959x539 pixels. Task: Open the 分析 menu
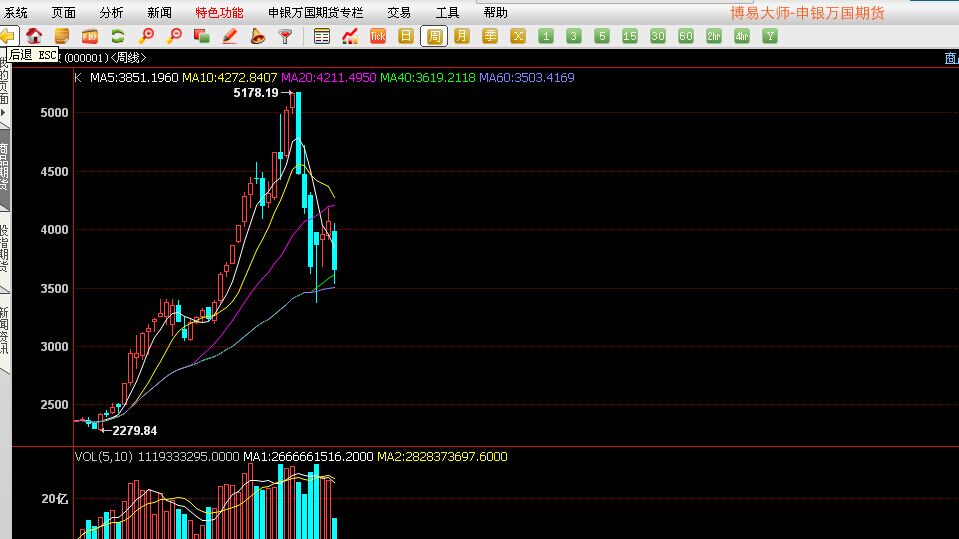point(112,13)
